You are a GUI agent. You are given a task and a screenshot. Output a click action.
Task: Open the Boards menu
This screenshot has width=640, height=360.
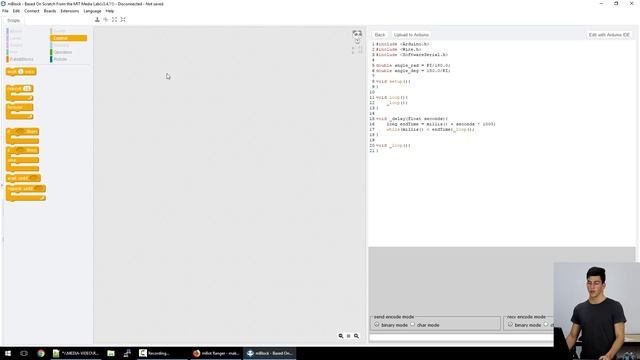pos(50,11)
